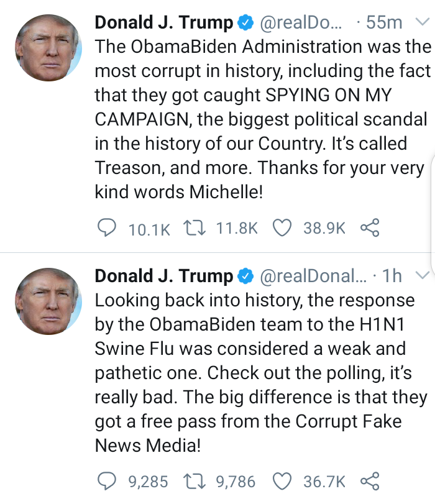Viewport: 435px width, 504px height.
Task: Share the ObamaBiden Administration tweet
Action: (369, 228)
